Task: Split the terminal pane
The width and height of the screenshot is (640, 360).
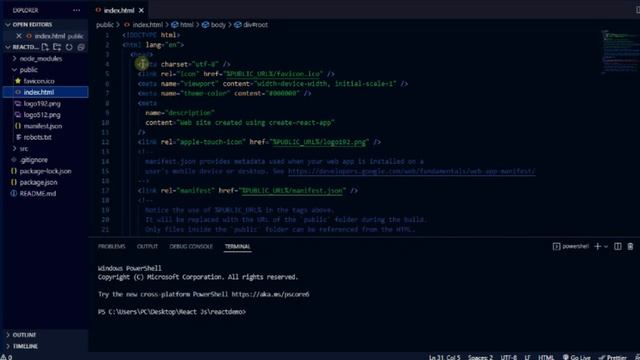Action: coord(618,247)
